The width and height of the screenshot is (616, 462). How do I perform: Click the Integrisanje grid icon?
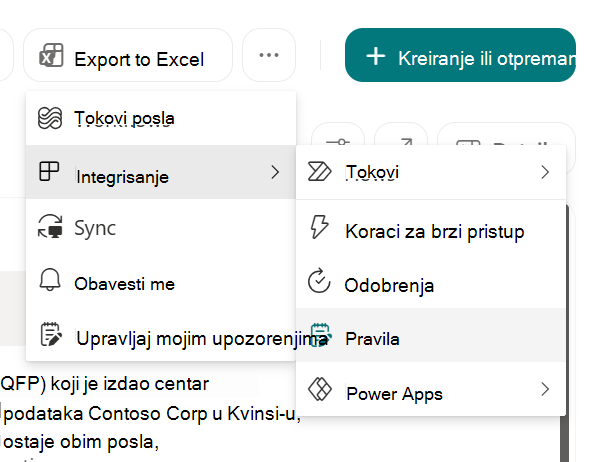49,171
